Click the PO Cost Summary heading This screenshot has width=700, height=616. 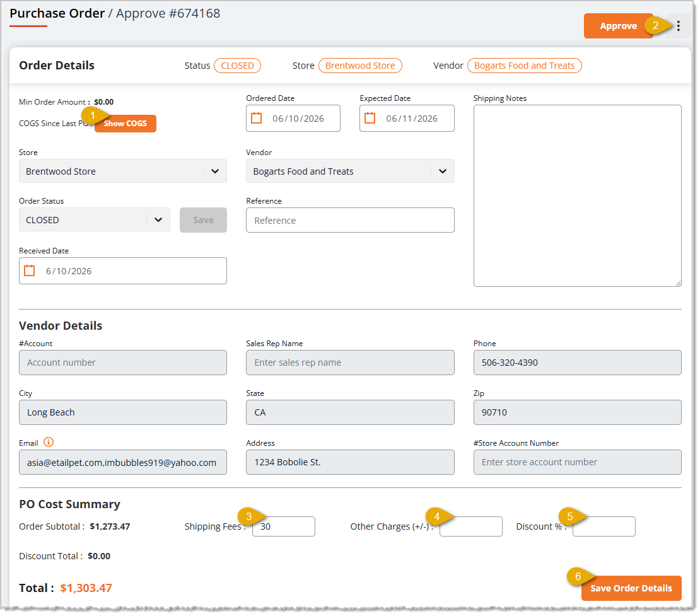[69, 504]
